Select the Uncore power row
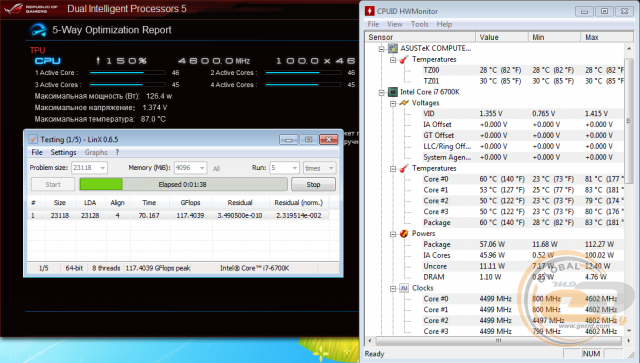The width and height of the screenshot is (640, 363). coord(523,266)
